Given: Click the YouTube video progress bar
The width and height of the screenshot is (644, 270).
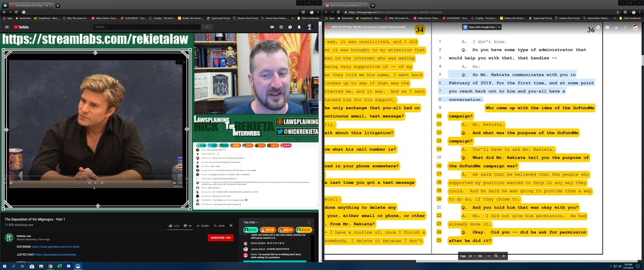Looking at the screenshot, I should tap(95, 177).
